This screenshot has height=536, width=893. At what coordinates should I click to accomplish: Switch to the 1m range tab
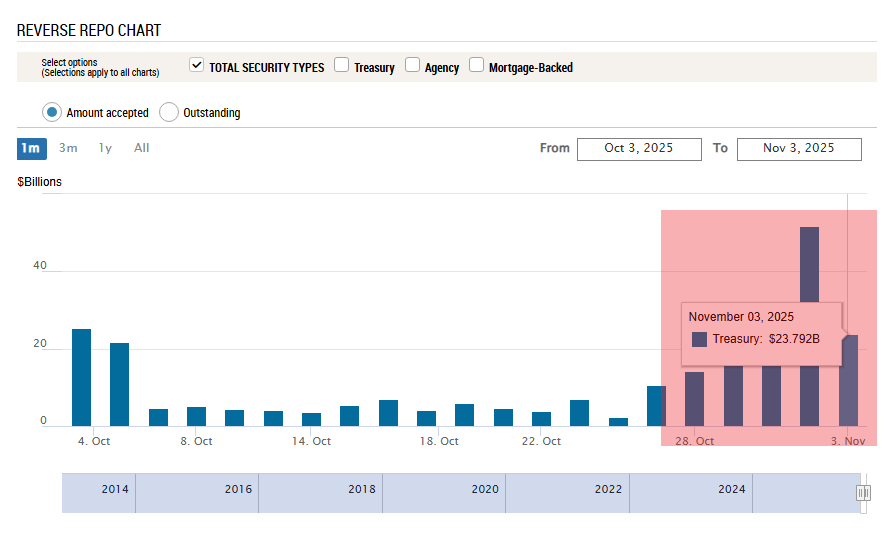click(31, 148)
